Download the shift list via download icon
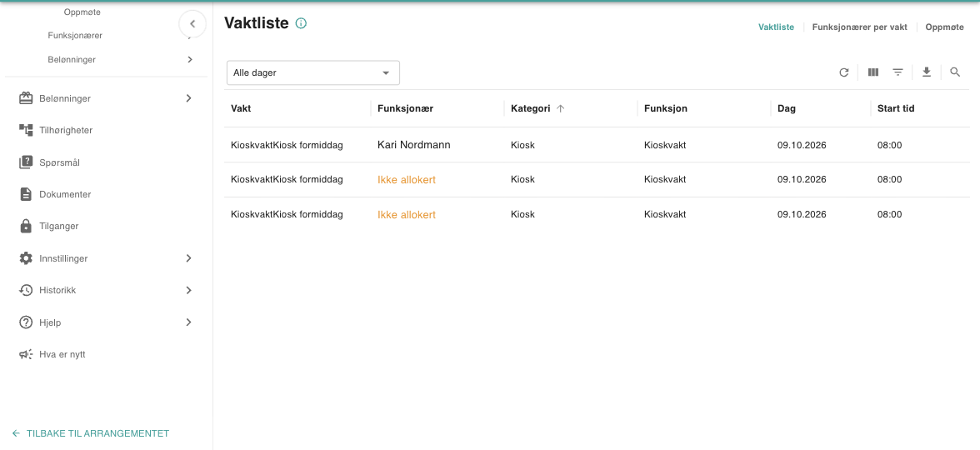The image size is (980, 450). point(927,72)
